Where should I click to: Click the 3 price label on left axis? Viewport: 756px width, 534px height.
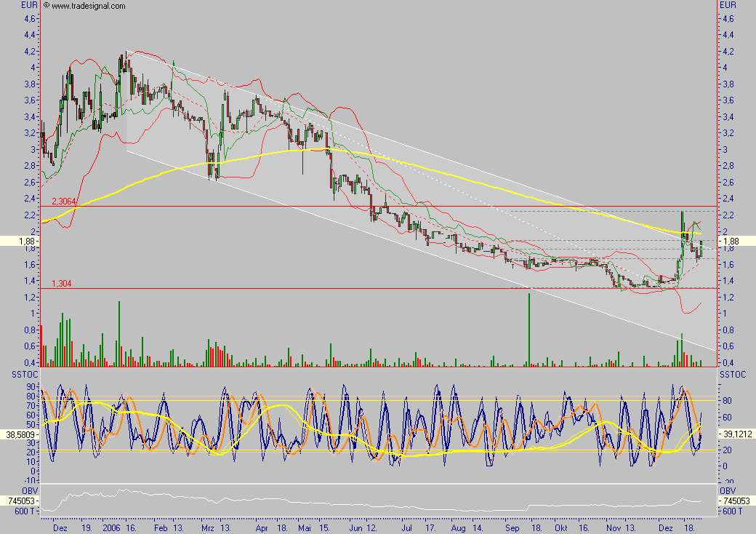pos(33,150)
